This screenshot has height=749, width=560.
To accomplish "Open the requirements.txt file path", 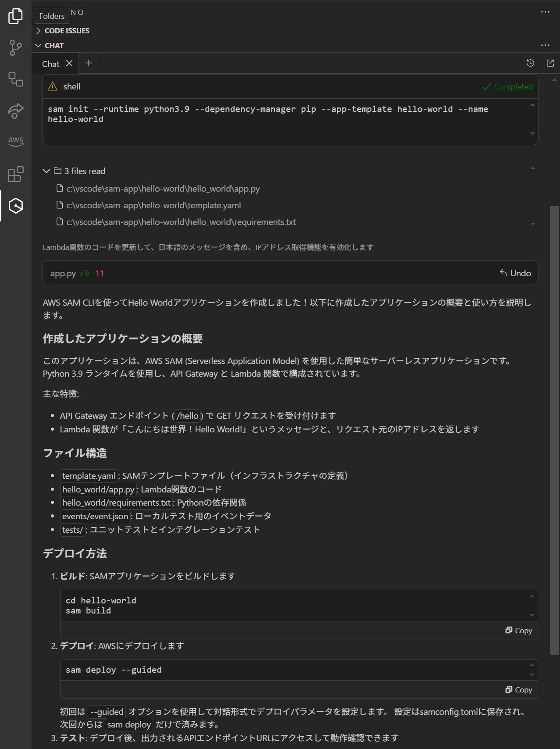I will click(181, 222).
